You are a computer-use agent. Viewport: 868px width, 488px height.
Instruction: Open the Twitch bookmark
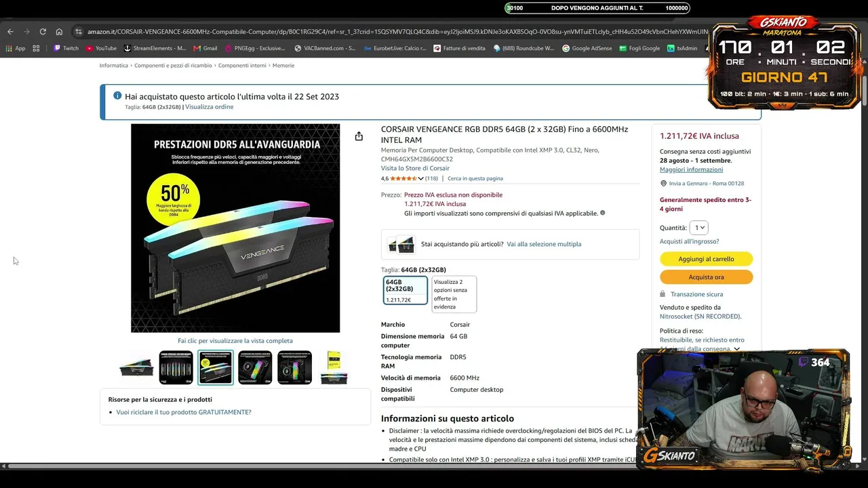66,48
